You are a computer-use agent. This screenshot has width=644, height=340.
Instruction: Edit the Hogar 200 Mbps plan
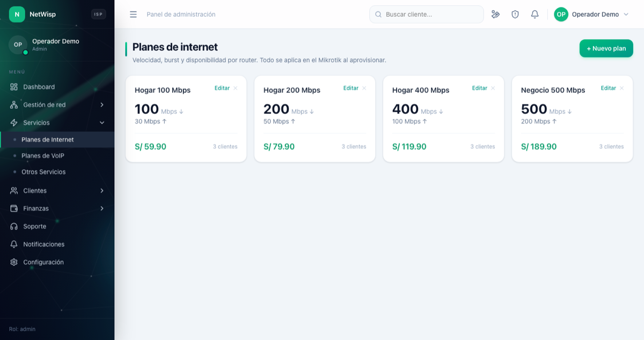[x=351, y=88]
